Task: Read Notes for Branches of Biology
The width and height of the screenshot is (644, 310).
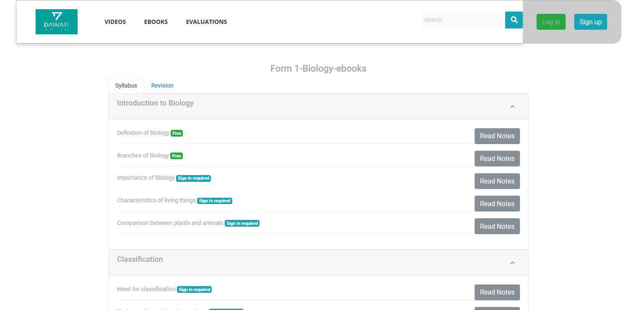Action: 497,159
